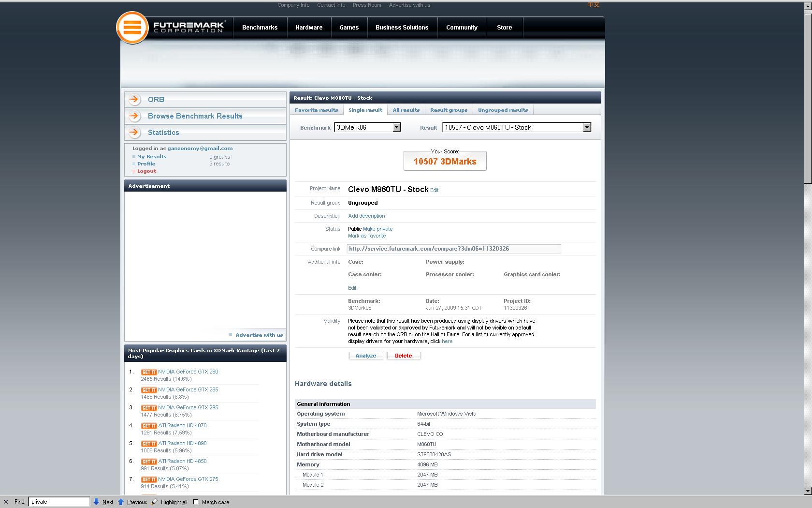Close the find bar with X icon
The width and height of the screenshot is (812, 508).
click(x=6, y=502)
